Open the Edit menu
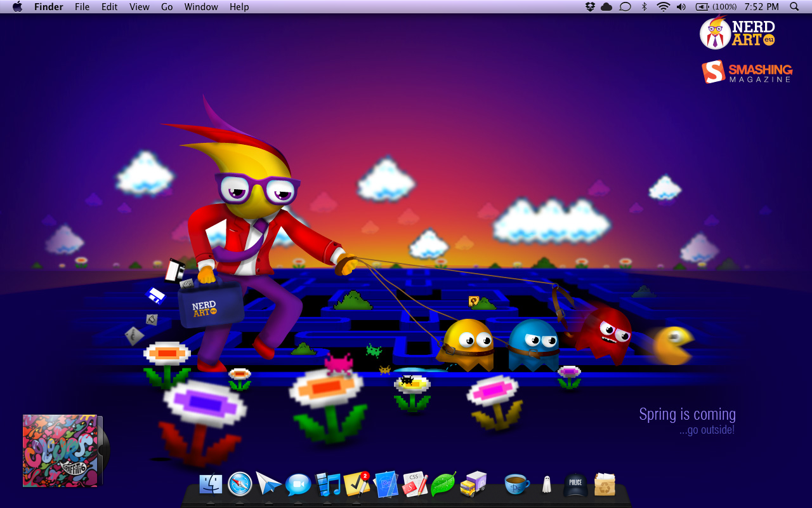This screenshot has height=508, width=812. [110, 7]
